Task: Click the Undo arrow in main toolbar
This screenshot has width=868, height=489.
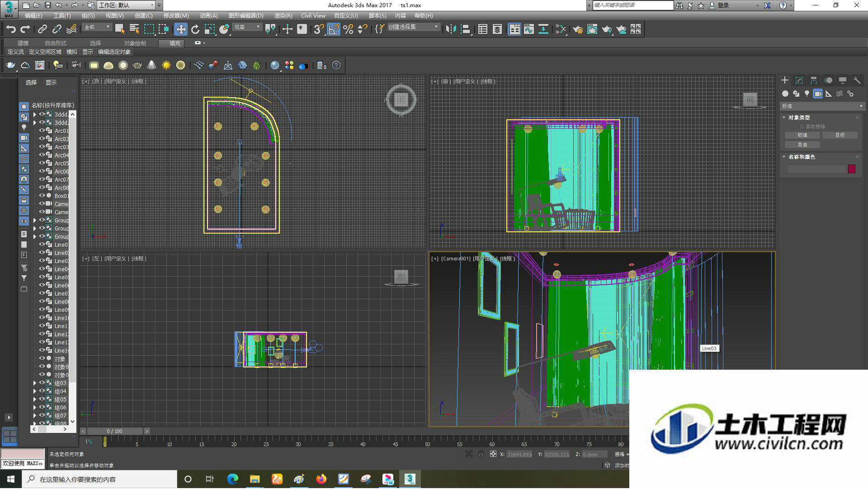Action: (x=11, y=29)
